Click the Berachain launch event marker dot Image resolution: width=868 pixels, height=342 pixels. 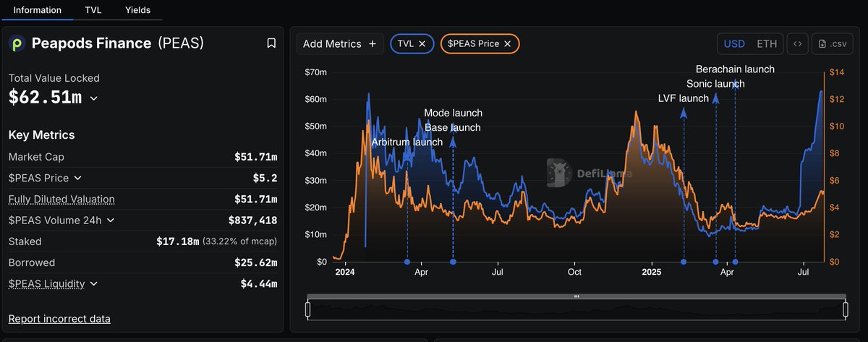[735, 262]
